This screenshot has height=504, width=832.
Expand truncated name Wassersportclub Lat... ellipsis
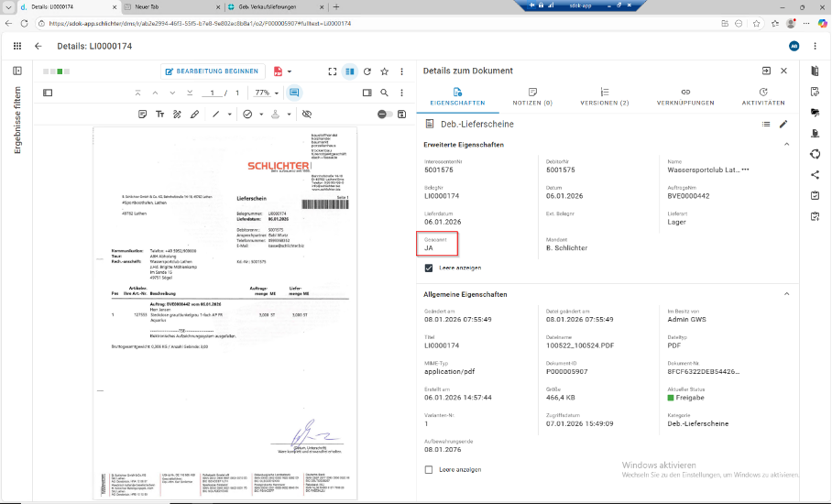[746, 170]
